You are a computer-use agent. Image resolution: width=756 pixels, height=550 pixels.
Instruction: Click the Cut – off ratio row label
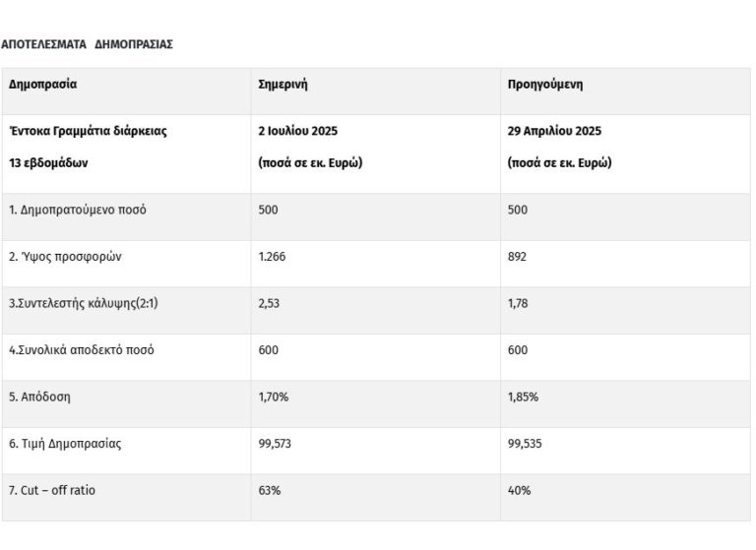point(53,491)
